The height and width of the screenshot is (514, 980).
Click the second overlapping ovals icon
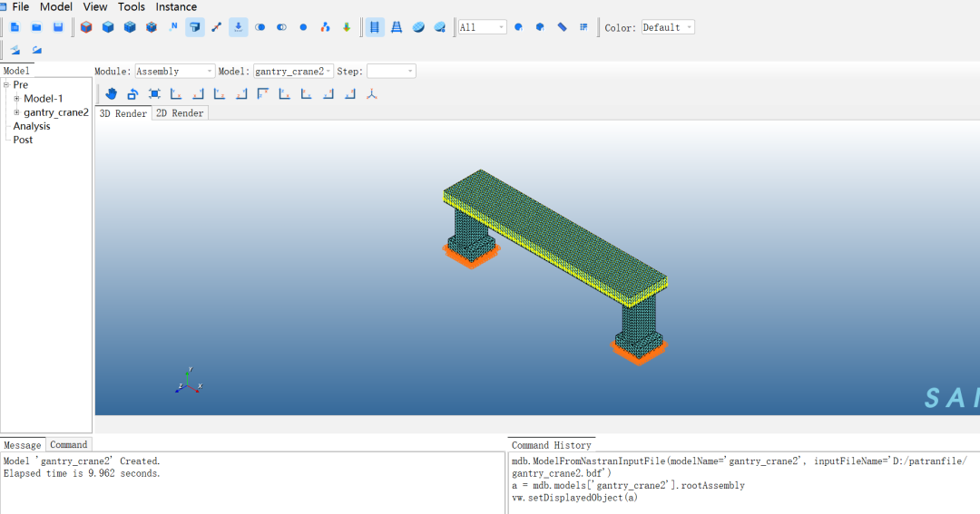tap(282, 27)
